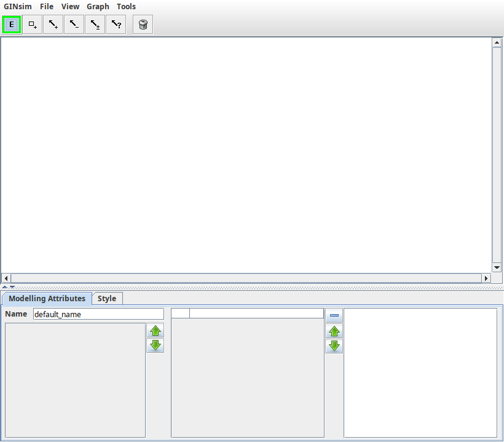Click green down arrow below the minus button
Screen dimensions: 504x442
[x=334, y=346]
